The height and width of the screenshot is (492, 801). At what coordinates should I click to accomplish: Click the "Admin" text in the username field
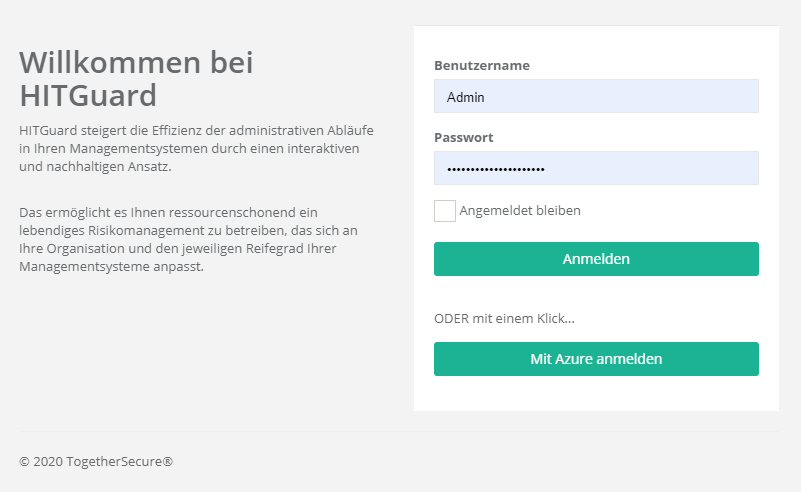coord(465,97)
